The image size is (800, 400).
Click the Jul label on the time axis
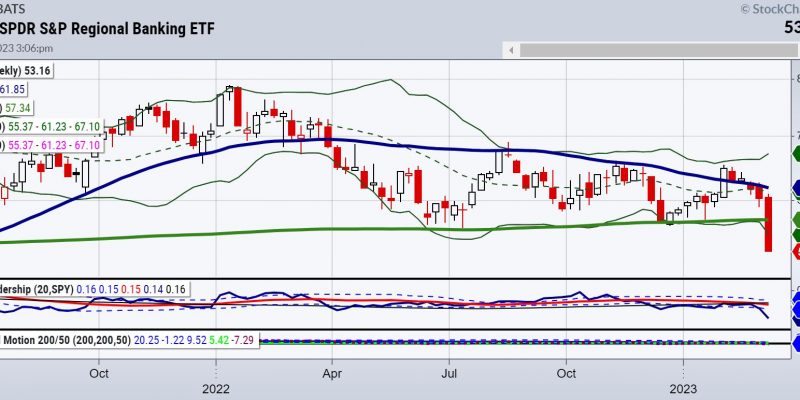click(x=449, y=373)
